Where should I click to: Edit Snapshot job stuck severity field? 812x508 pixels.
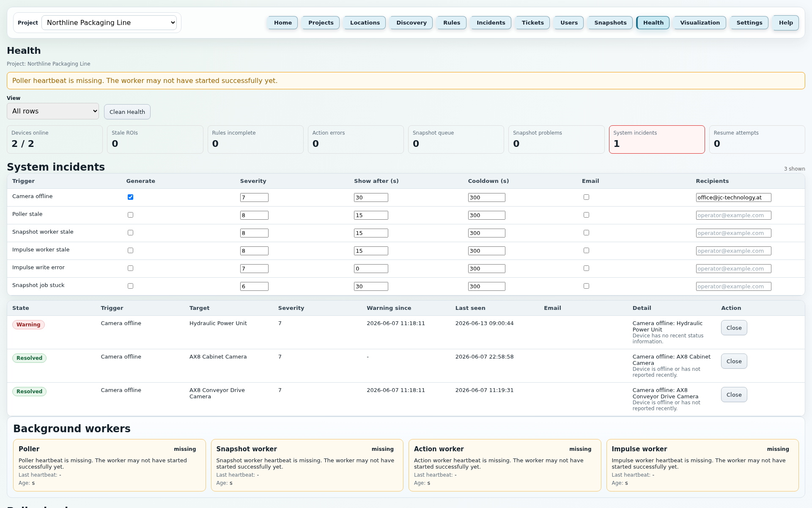click(x=254, y=286)
